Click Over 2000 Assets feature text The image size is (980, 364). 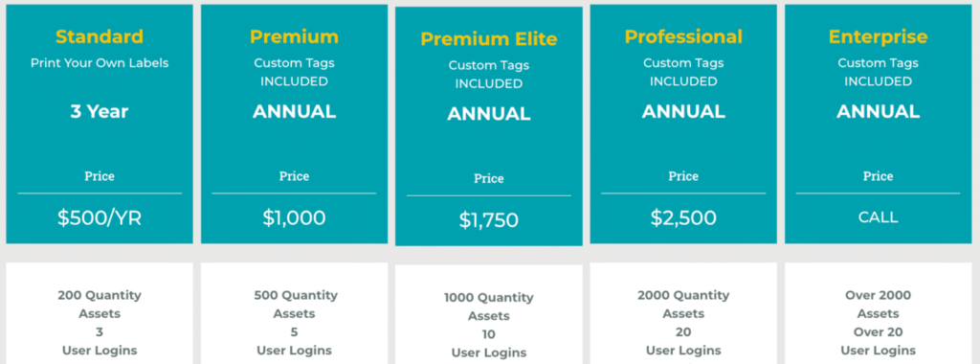[x=879, y=304]
